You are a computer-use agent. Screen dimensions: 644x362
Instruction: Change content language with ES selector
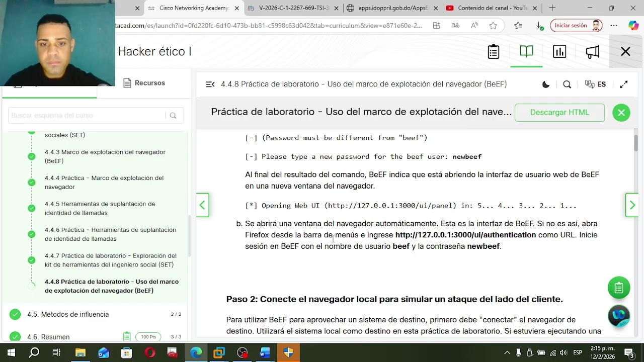pyautogui.click(x=596, y=84)
